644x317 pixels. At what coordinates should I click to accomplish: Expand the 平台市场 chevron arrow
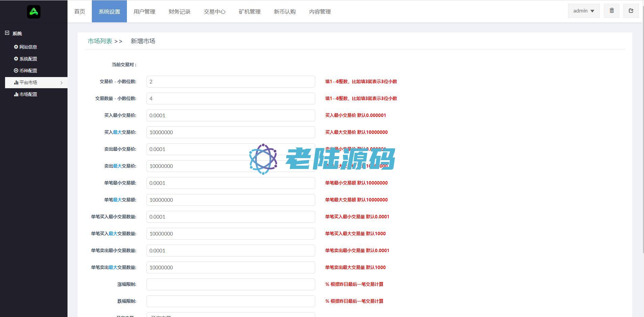click(x=61, y=83)
